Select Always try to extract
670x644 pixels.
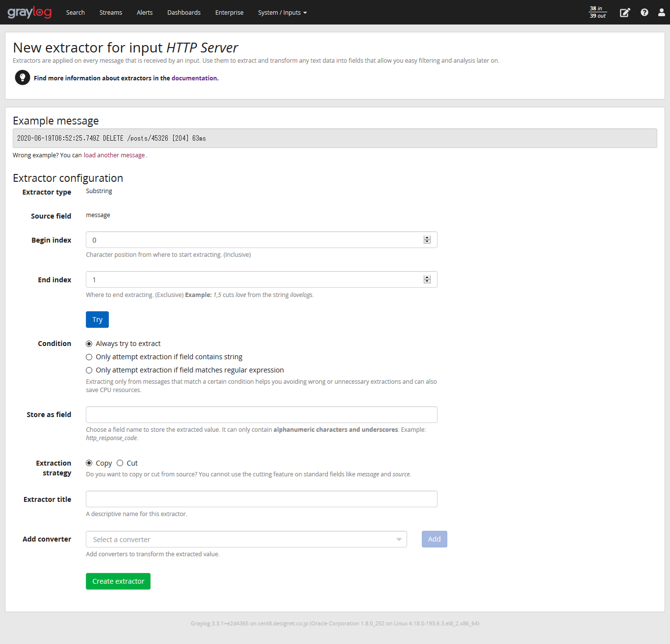pos(89,344)
